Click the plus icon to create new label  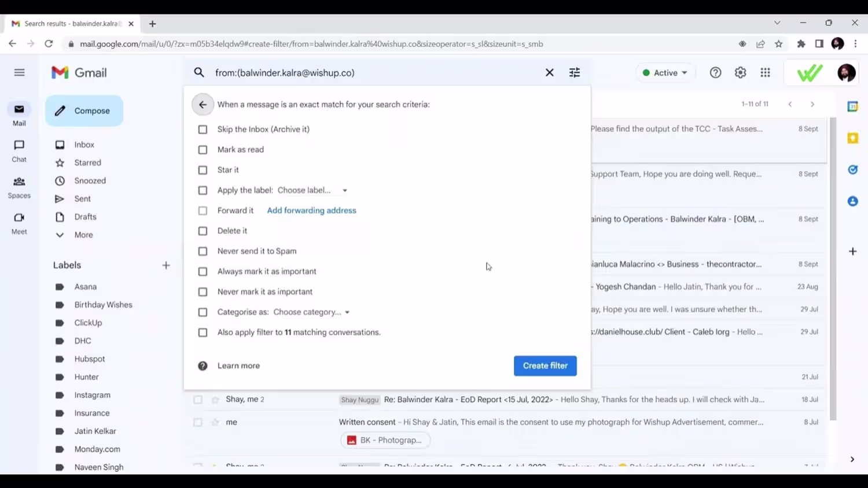tap(166, 265)
